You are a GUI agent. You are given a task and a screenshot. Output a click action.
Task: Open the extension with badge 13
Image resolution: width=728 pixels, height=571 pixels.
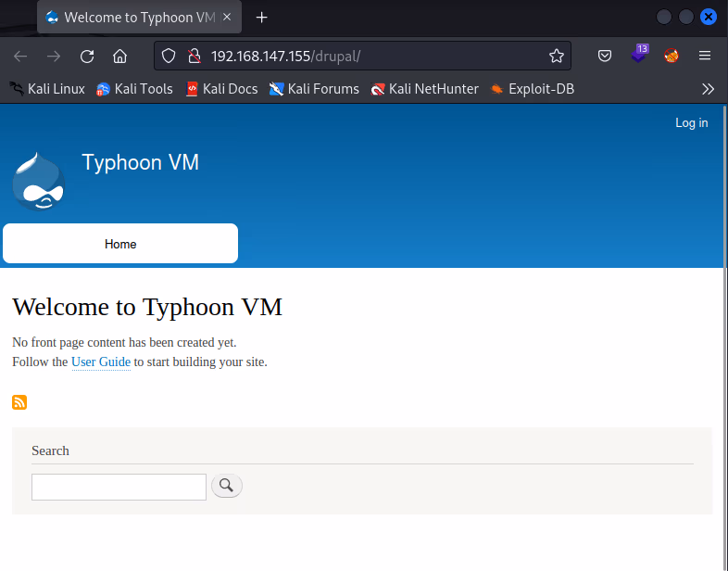(639, 55)
